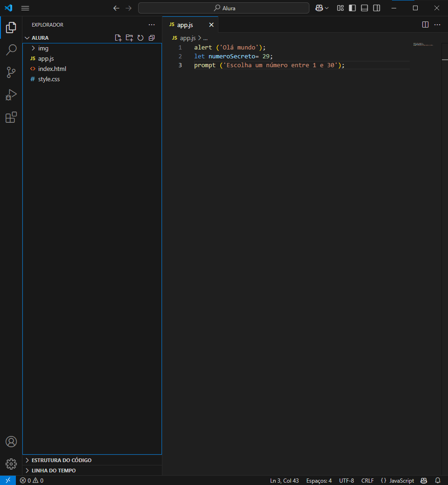Click the code minimap
This screenshot has width=448, height=485.
pos(423,44)
